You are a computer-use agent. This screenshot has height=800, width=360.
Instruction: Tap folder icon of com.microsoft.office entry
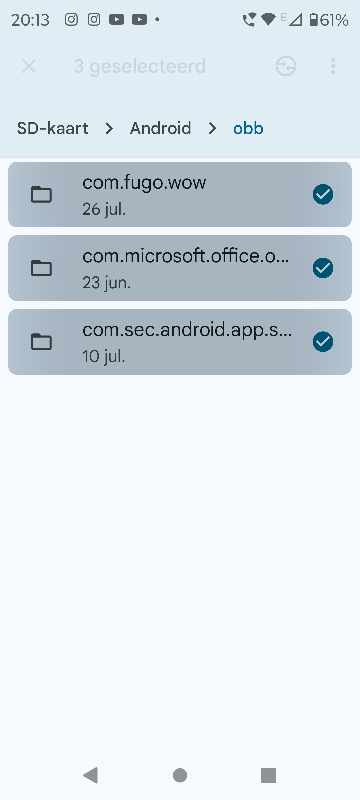coord(41,268)
